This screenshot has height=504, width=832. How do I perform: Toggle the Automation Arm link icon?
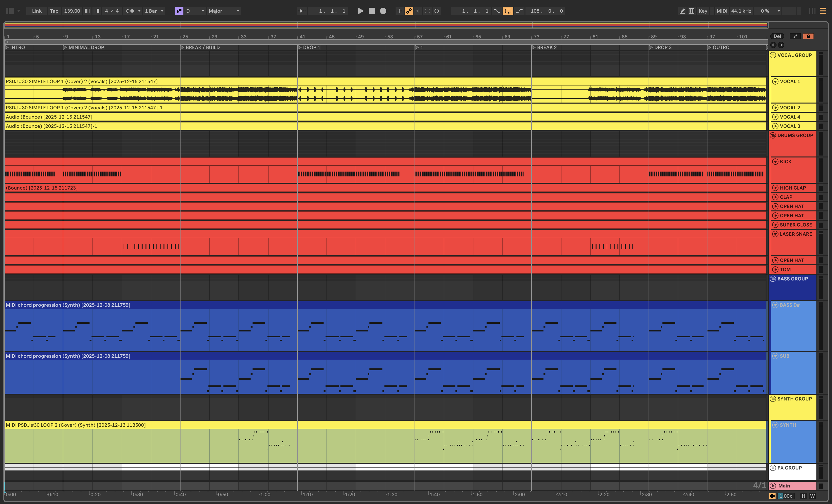(x=409, y=11)
